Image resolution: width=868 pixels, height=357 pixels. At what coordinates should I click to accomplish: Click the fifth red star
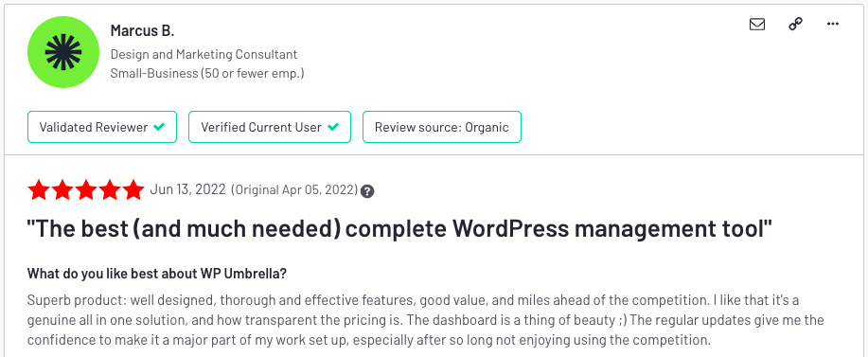point(133,189)
